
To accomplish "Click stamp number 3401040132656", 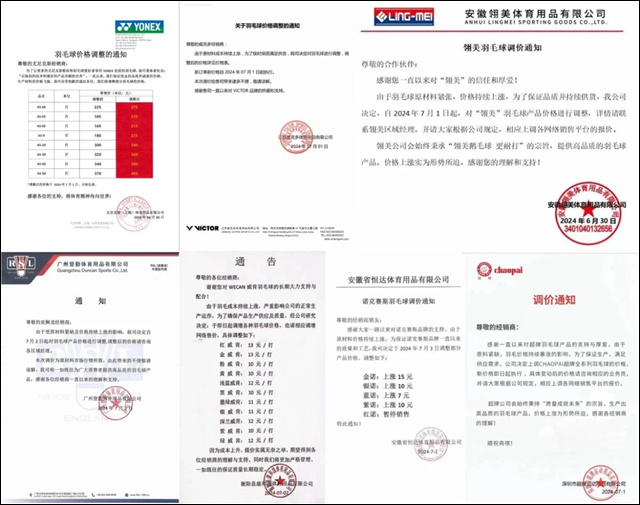I will [588, 229].
